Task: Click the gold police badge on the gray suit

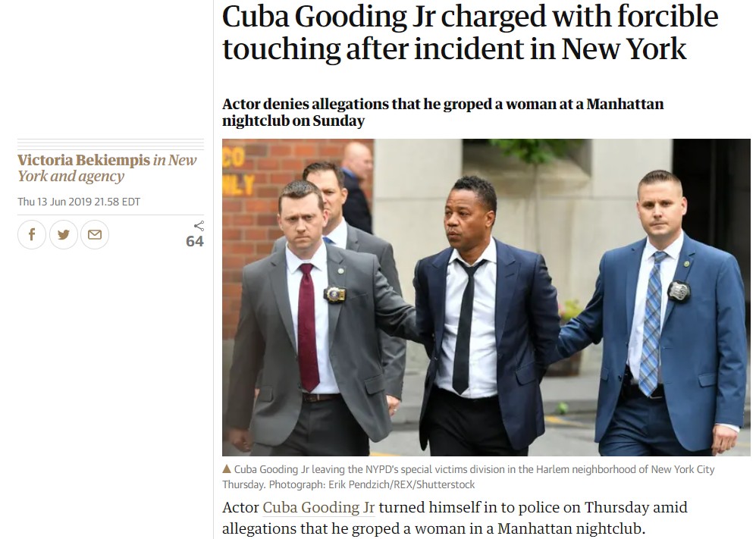Action: pyautogui.click(x=334, y=293)
